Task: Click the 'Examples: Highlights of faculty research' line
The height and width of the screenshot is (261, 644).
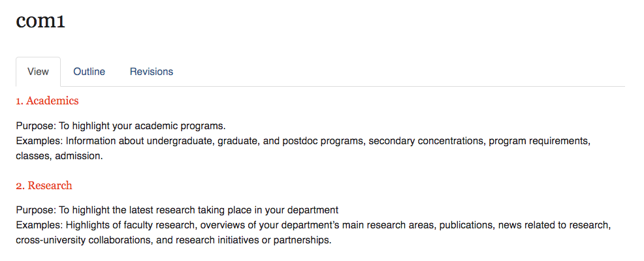Action: pyautogui.click(x=314, y=225)
